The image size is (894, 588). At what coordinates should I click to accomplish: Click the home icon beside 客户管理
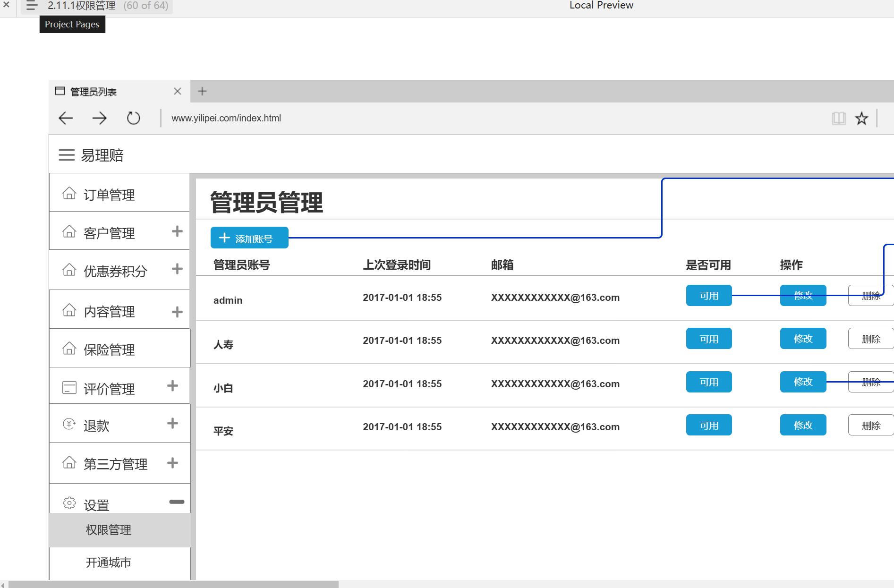(69, 231)
